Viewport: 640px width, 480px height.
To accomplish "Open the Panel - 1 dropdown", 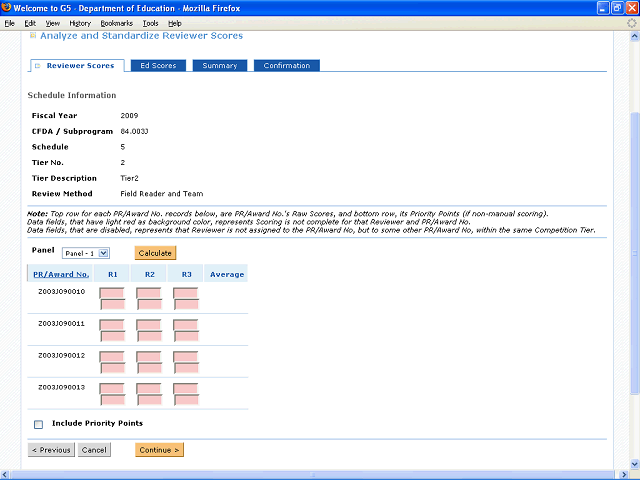I will coord(85,253).
